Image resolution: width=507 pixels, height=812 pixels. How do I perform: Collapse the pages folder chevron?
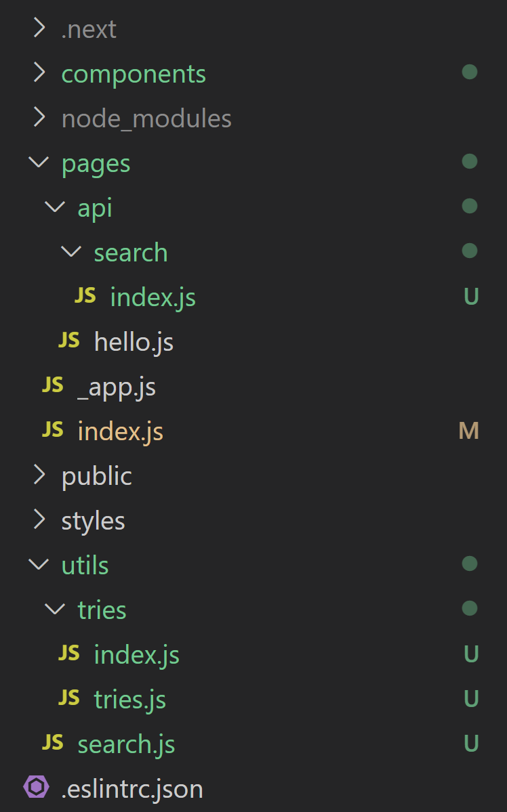pyautogui.click(x=39, y=162)
